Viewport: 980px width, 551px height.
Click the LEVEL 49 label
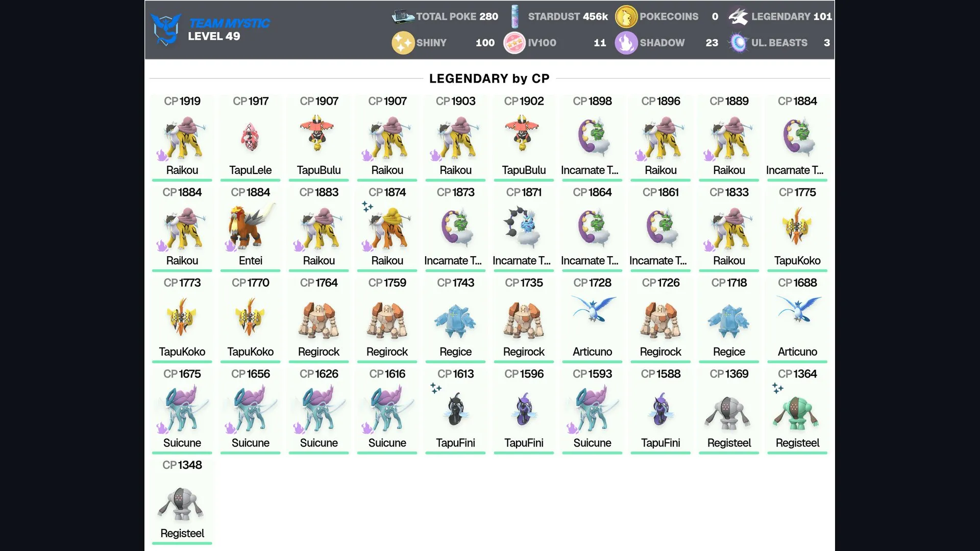click(x=214, y=36)
